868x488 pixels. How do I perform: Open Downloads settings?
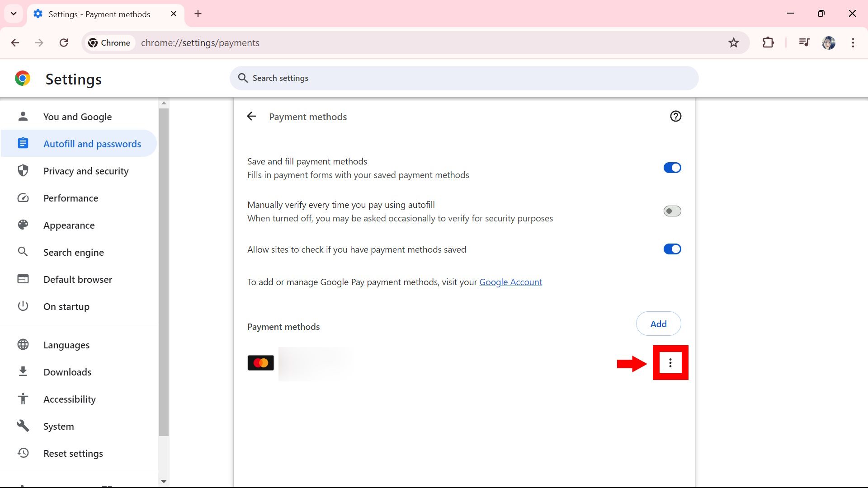[x=79, y=372]
